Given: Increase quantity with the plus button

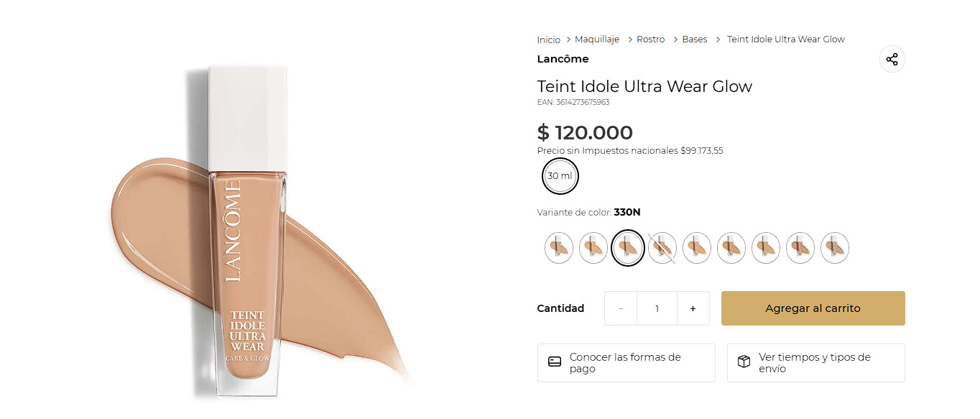Looking at the screenshot, I should click(x=693, y=308).
